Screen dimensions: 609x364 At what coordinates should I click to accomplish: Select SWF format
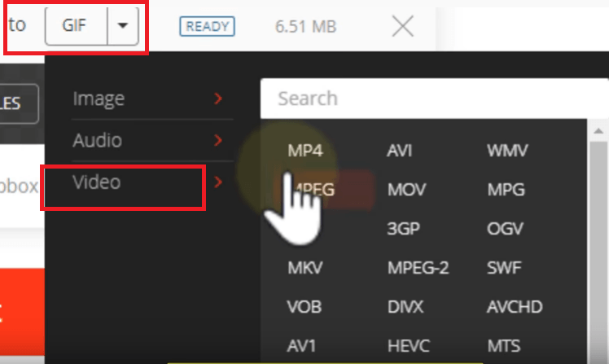pos(504,268)
